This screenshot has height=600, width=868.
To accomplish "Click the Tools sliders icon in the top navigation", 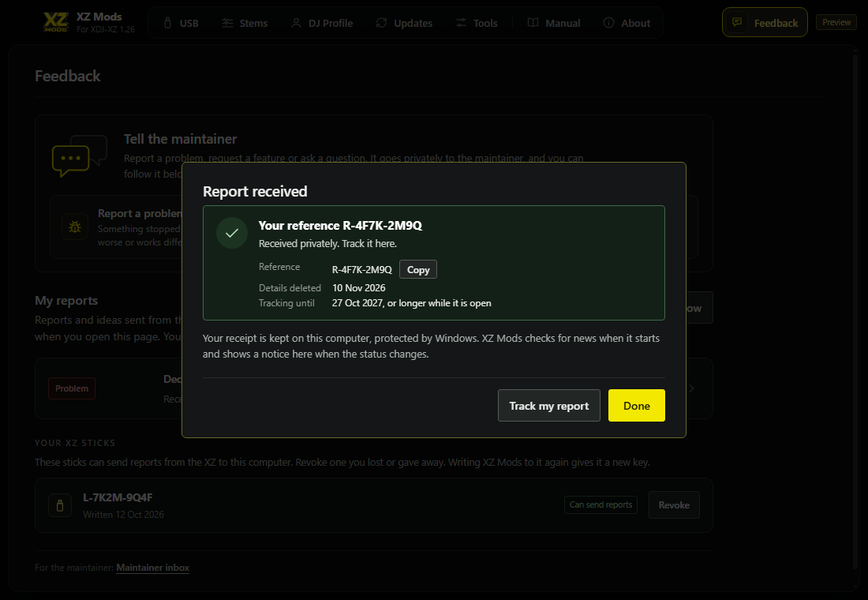I will click(x=461, y=23).
